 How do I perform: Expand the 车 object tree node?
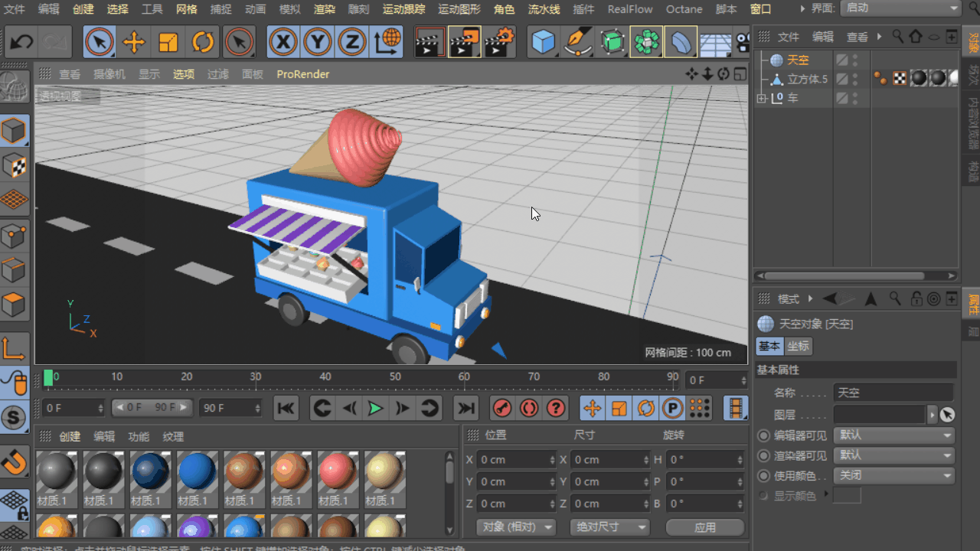pos(761,99)
